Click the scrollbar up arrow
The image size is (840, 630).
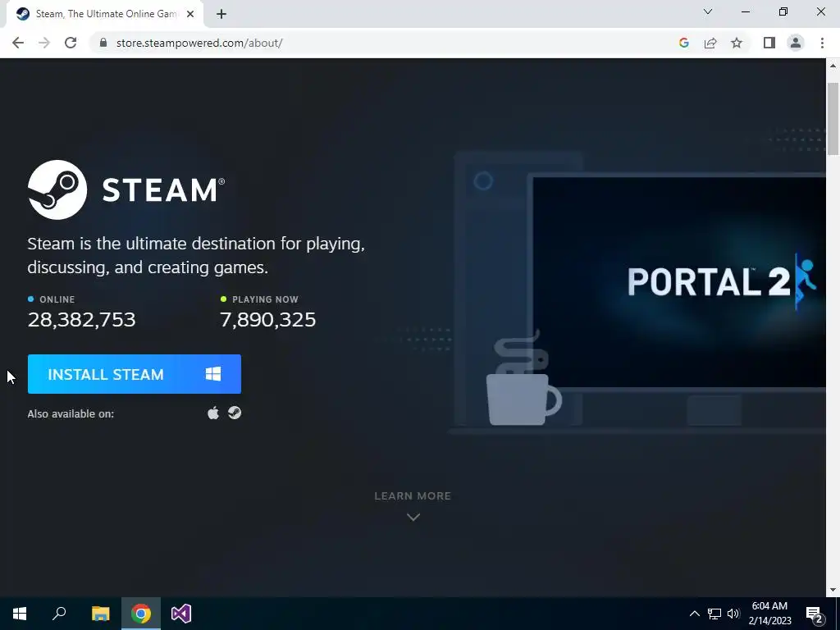833,66
